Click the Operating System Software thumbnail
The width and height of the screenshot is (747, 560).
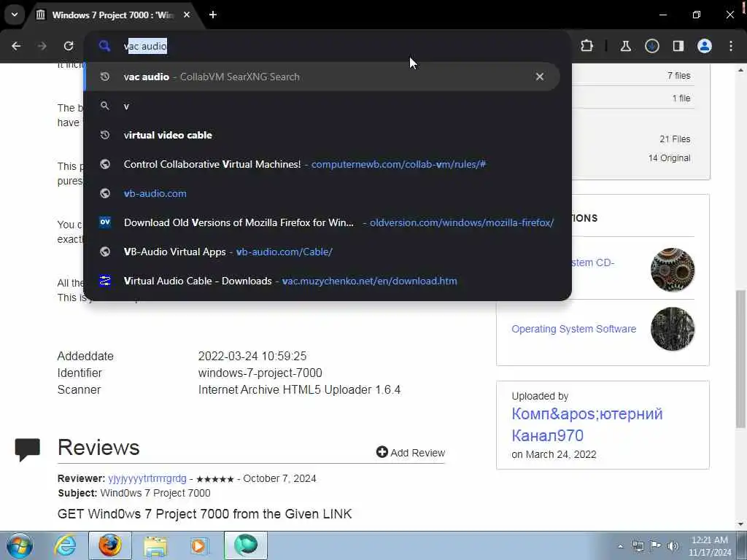pos(672,329)
